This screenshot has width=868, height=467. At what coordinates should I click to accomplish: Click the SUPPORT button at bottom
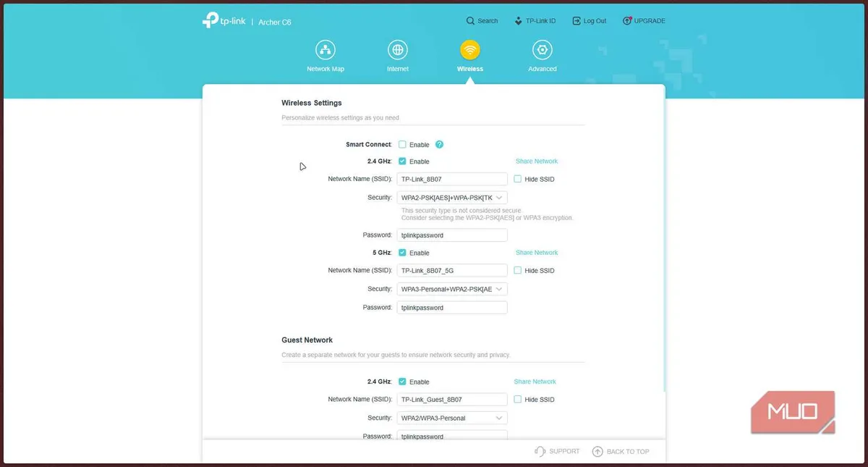click(x=557, y=451)
